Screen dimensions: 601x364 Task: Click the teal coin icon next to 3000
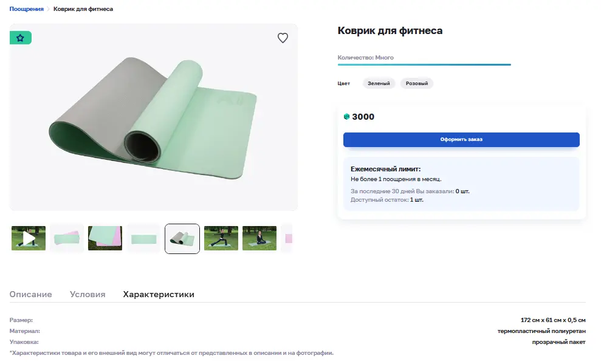pyautogui.click(x=346, y=117)
